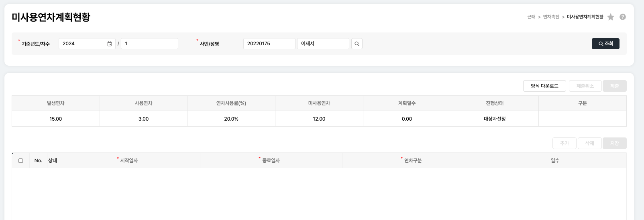
Task: Click the 사번 field showing 20220175
Action: [269, 44]
